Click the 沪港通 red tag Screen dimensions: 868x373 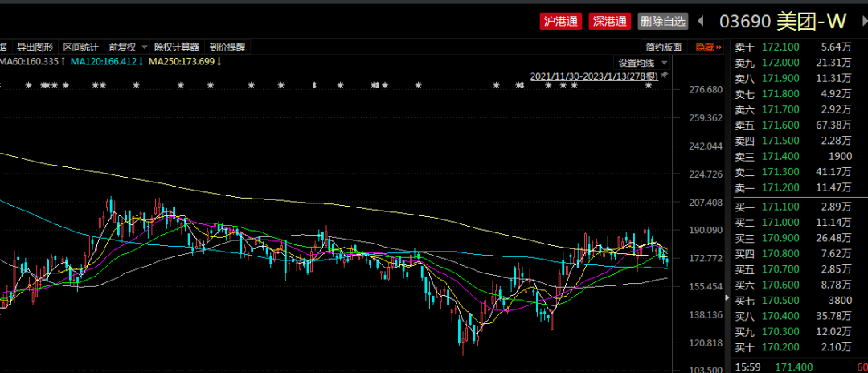(x=561, y=22)
